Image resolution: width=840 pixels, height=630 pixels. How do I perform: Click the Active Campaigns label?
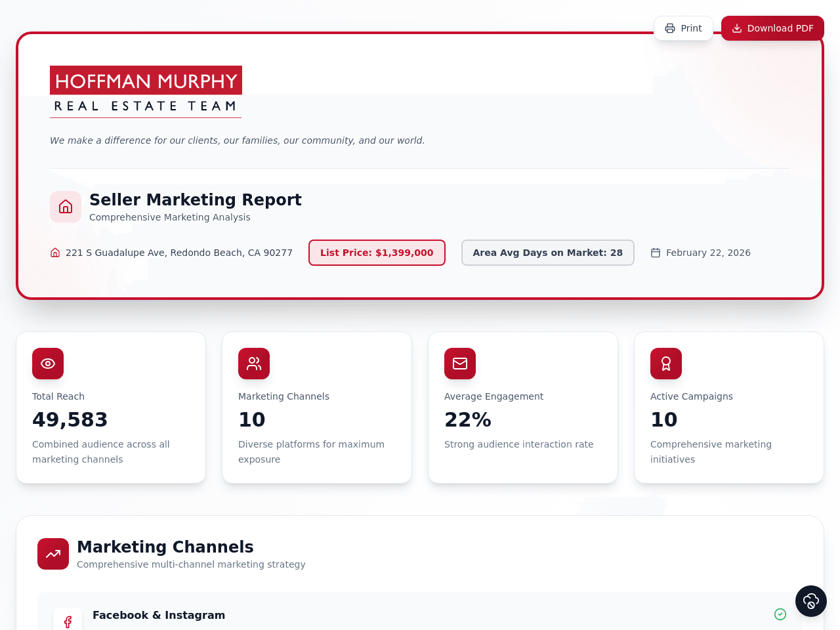coord(692,396)
